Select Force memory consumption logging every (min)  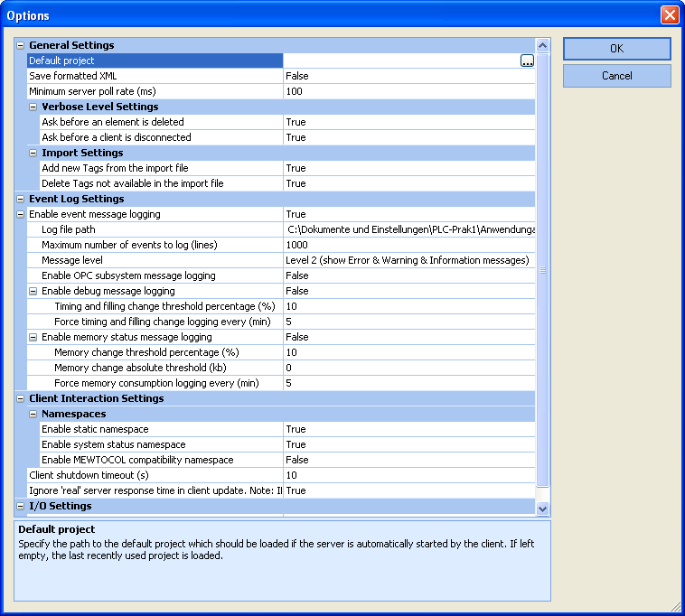pos(155,383)
